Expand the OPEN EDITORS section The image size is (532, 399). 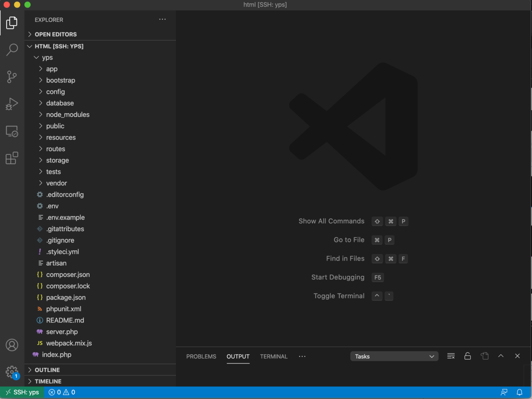click(x=100, y=34)
